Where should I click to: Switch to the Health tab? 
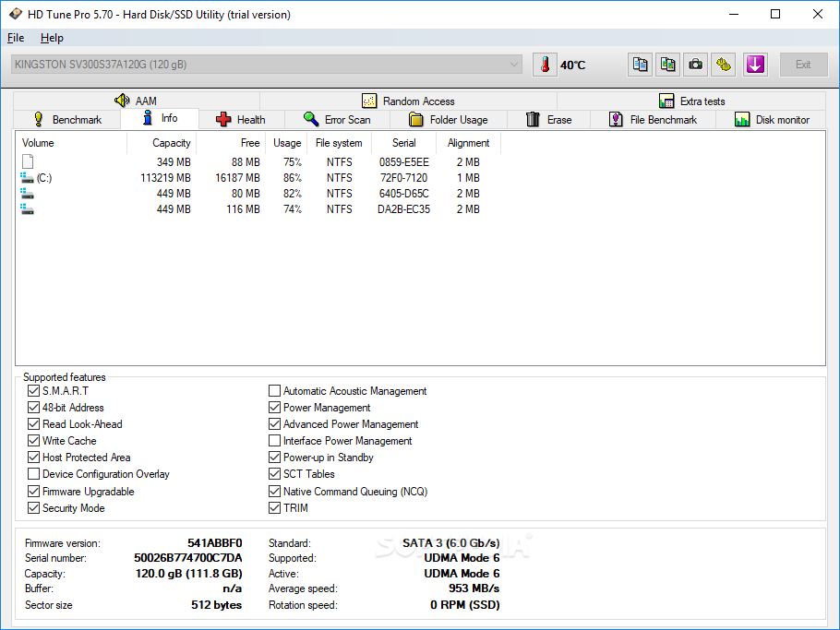(x=241, y=119)
